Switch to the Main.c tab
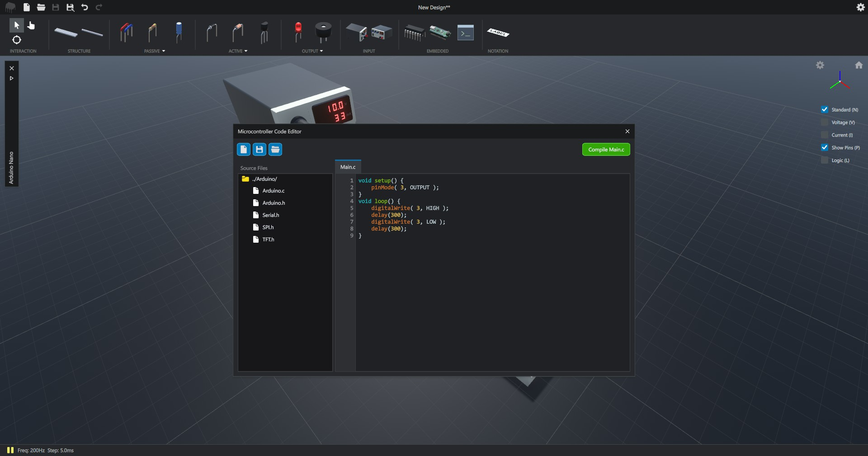 (x=348, y=167)
